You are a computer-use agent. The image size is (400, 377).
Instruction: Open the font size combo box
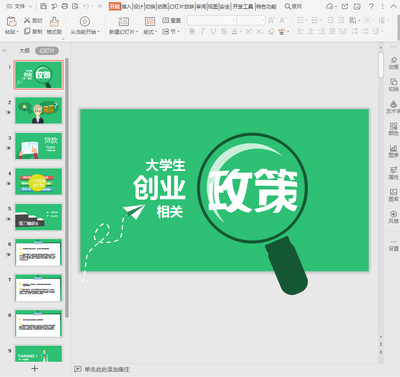(251, 20)
